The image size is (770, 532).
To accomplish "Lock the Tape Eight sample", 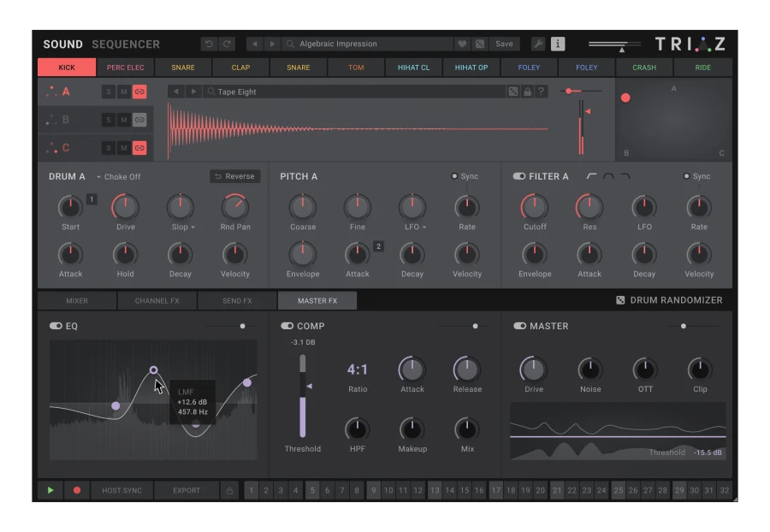I will (x=527, y=92).
